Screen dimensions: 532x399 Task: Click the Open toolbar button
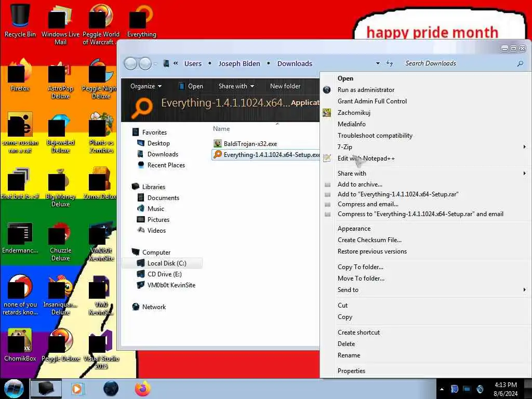[191, 86]
